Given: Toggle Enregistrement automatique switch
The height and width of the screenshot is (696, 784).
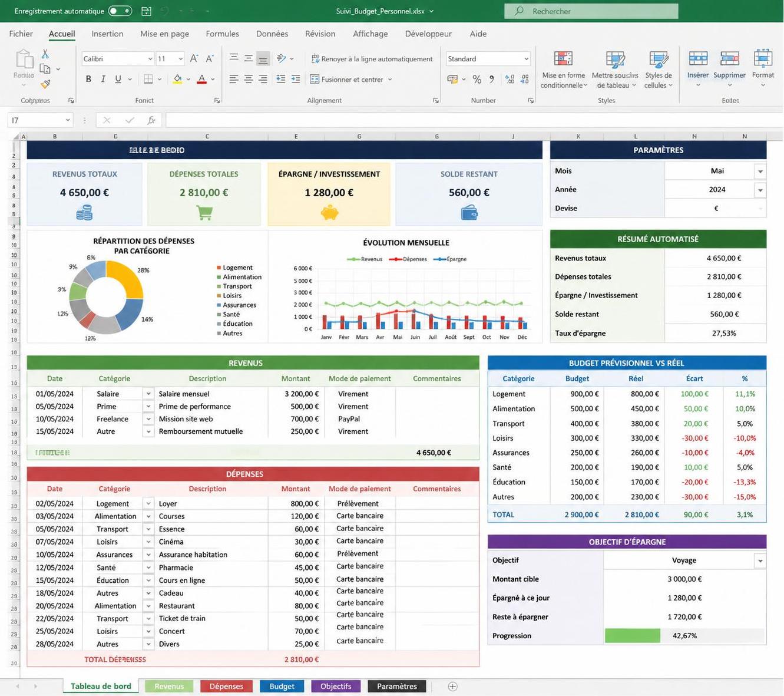Looking at the screenshot, I should 120,11.
